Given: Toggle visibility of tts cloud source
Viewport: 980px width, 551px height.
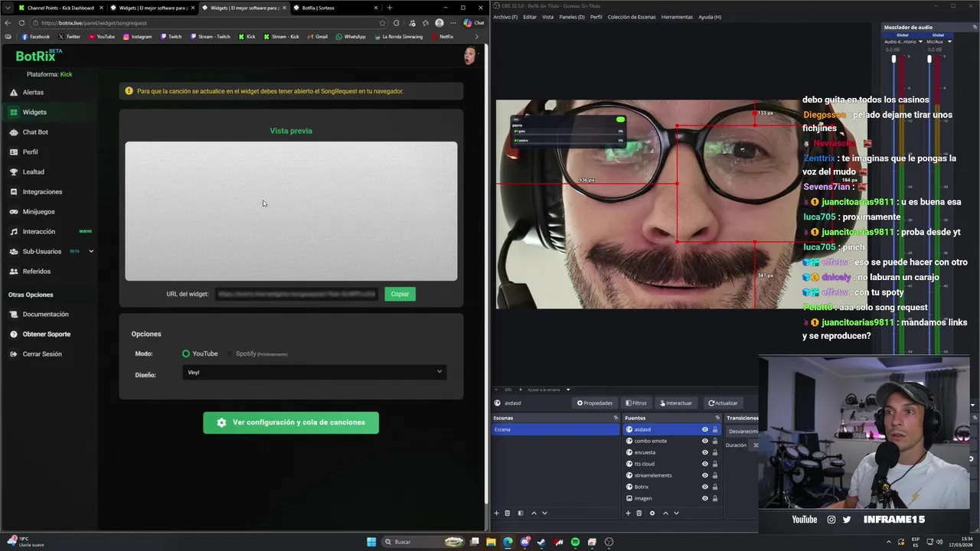Looking at the screenshot, I should (x=705, y=464).
